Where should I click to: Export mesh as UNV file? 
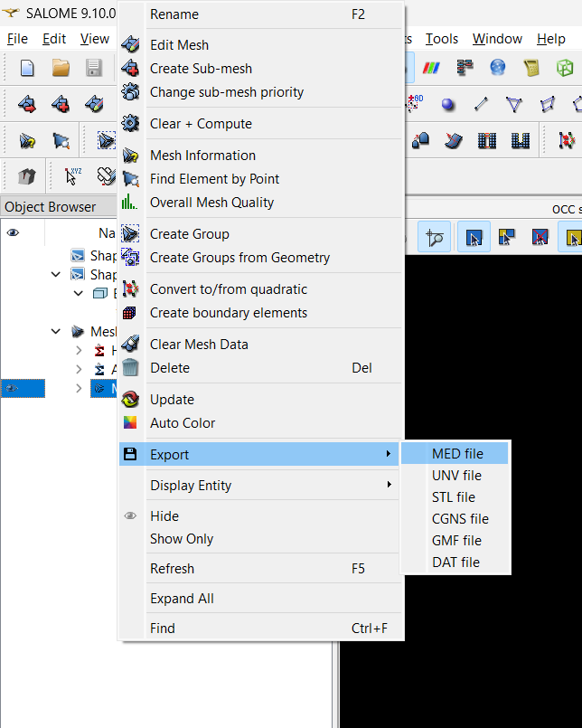455,475
